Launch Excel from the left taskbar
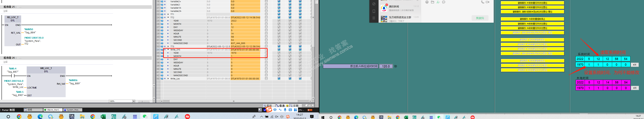The width and height of the screenshot is (644, 119). (x=103, y=116)
